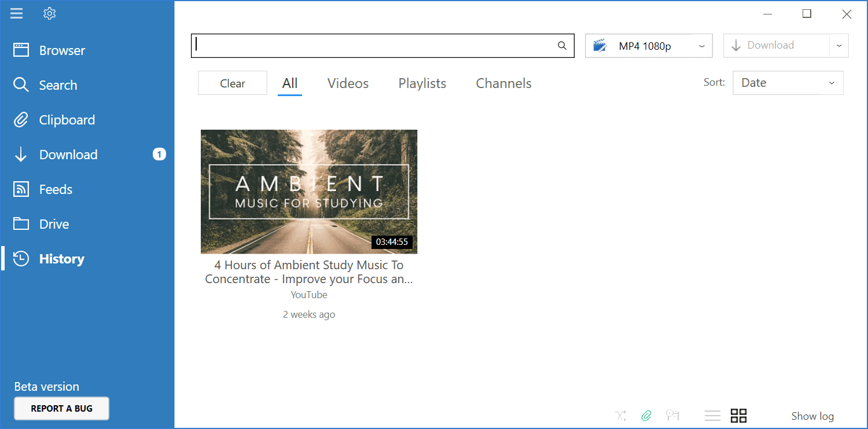Minimize the application window

768,14
